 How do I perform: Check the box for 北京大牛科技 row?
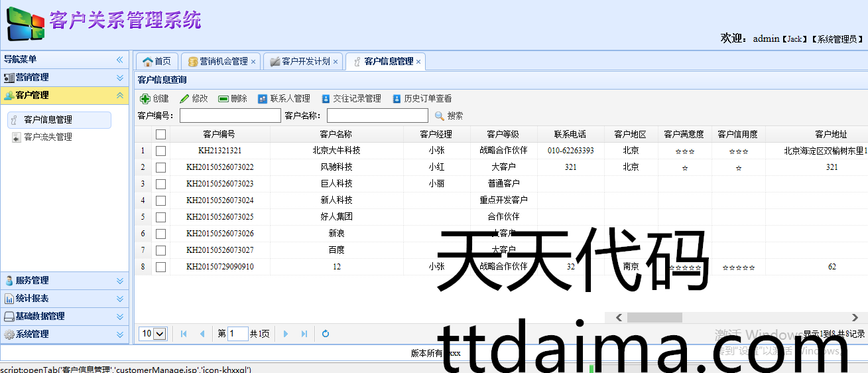pos(160,151)
